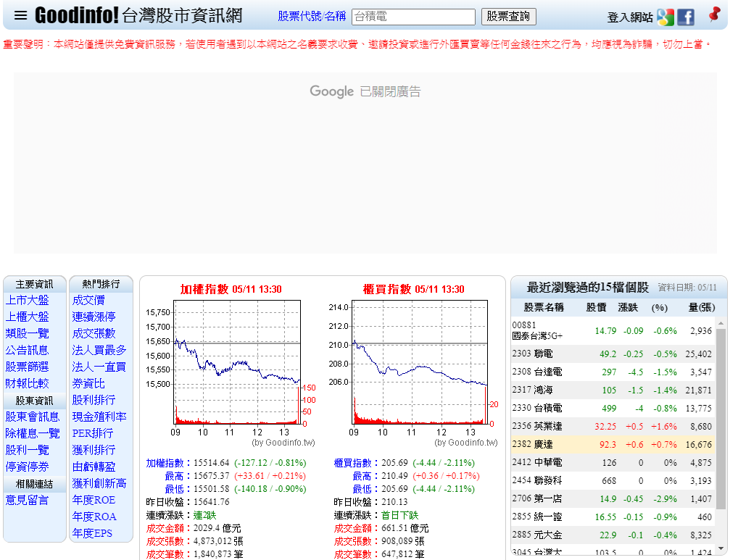Open the hamburger menu icon
738x560 pixels.
point(20,15)
